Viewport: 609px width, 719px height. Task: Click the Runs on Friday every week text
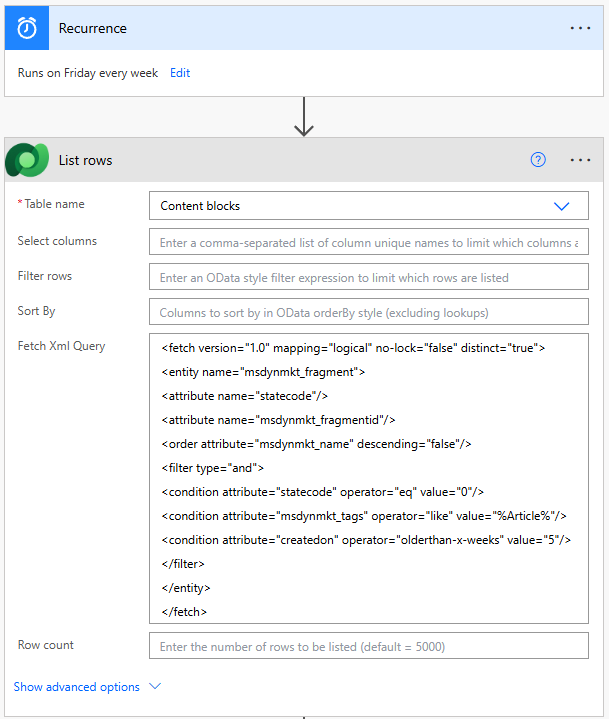tap(88, 73)
